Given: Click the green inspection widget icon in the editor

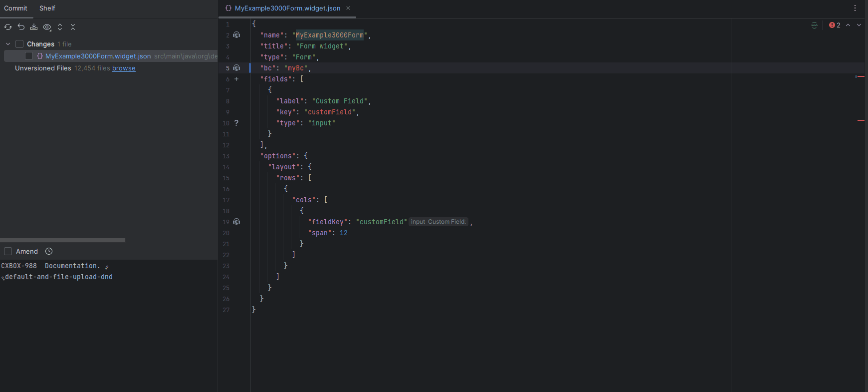Looking at the screenshot, I should [x=814, y=25].
